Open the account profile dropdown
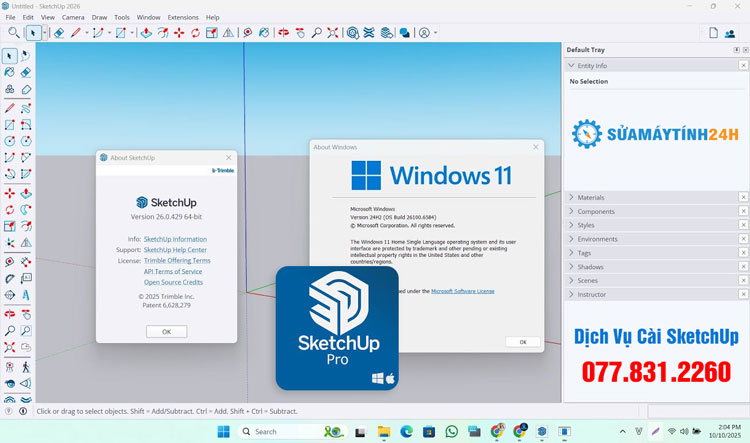 pos(436,33)
